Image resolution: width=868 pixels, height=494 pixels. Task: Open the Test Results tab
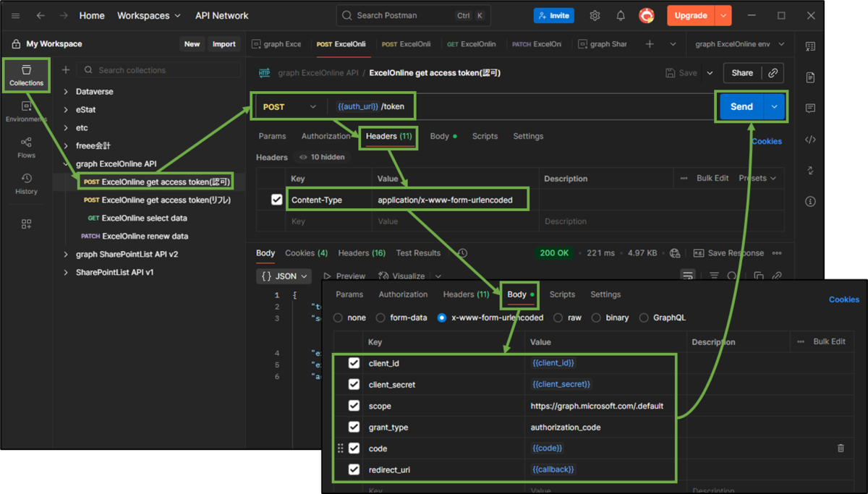coord(418,253)
